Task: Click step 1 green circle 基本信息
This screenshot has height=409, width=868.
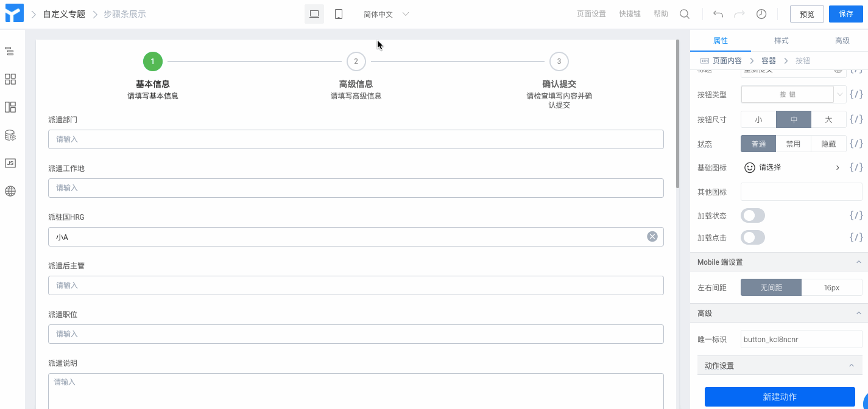Action: pyautogui.click(x=153, y=61)
